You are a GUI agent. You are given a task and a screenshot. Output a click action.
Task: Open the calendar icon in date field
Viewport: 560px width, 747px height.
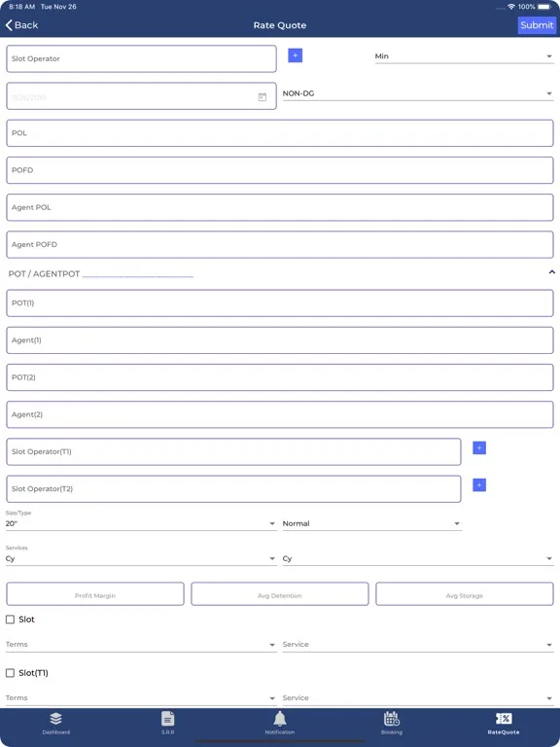262,96
